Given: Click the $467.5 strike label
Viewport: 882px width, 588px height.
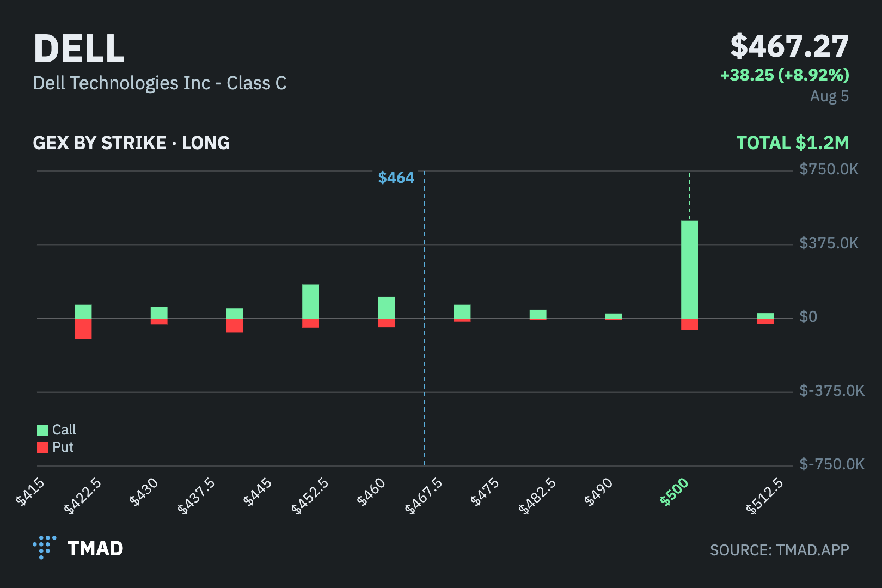Looking at the screenshot, I should [424, 495].
